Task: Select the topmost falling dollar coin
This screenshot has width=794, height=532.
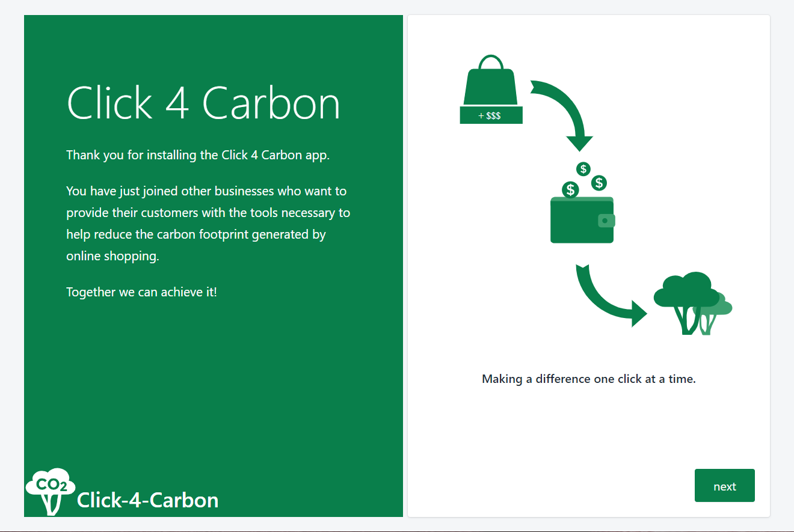Action: click(582, 169)
